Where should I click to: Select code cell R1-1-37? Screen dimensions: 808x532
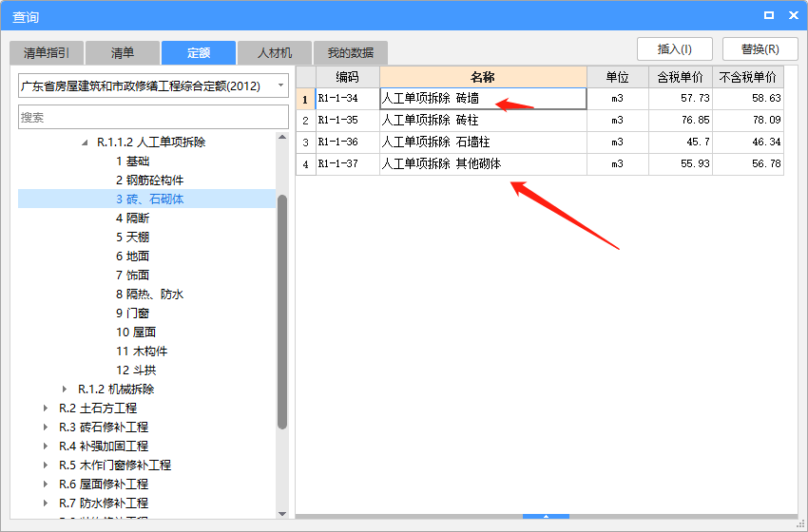click(348, 164)
